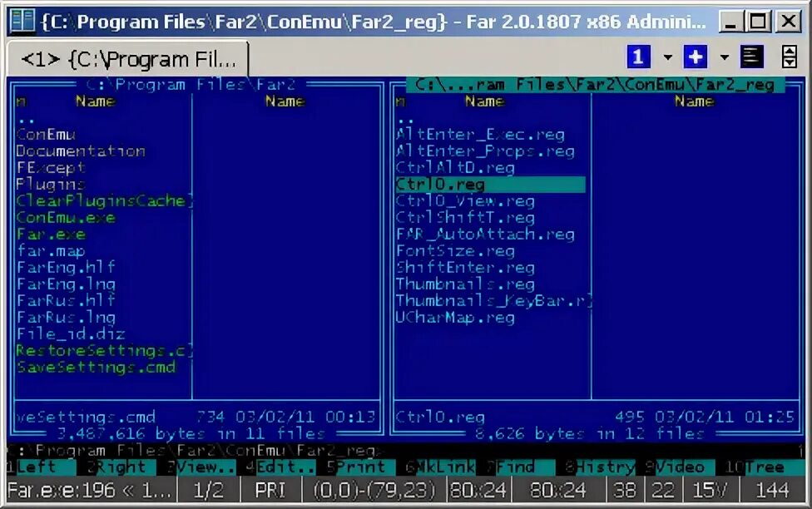The image size is (812, 509).
Task: Click the blue '+' new console icon
Action: point(696,56)
